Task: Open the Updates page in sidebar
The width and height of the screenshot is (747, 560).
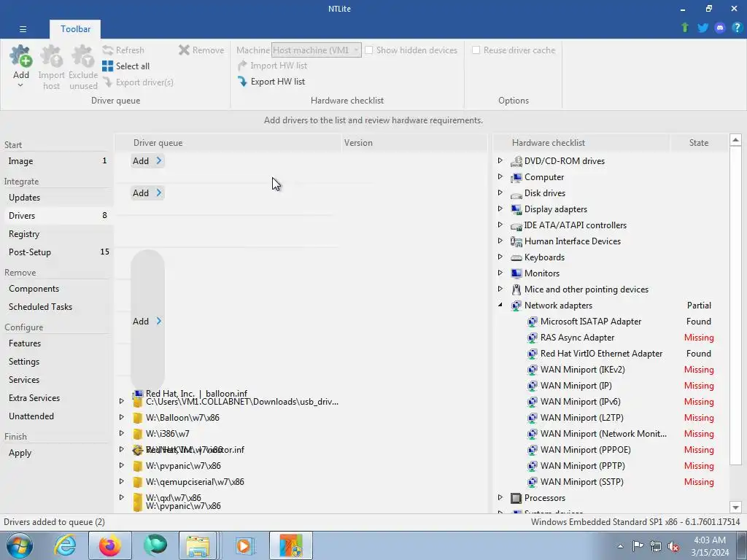Action: 57,198
